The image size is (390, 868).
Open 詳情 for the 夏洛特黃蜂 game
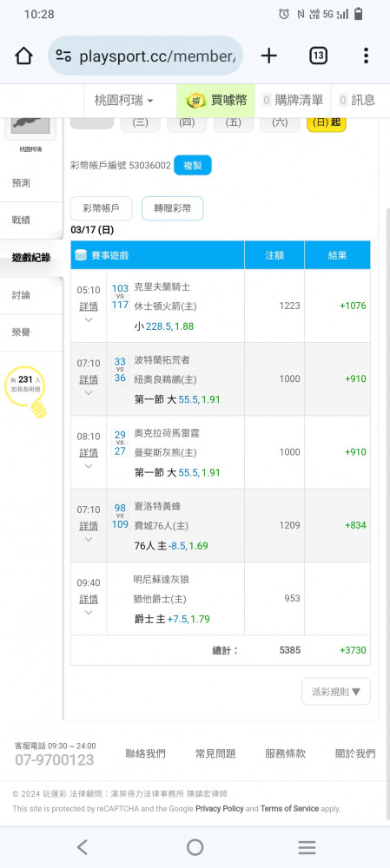[x=89, y=525]
